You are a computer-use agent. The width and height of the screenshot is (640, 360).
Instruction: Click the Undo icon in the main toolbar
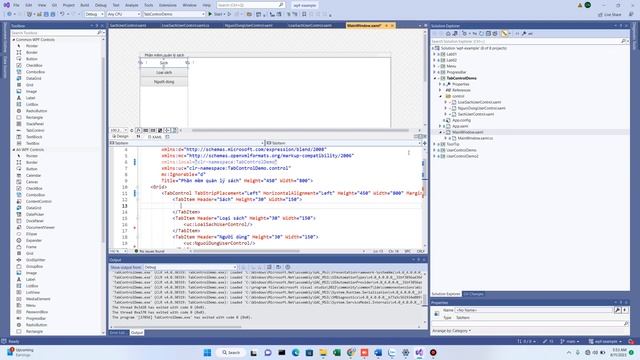click(x=62, y=14)
